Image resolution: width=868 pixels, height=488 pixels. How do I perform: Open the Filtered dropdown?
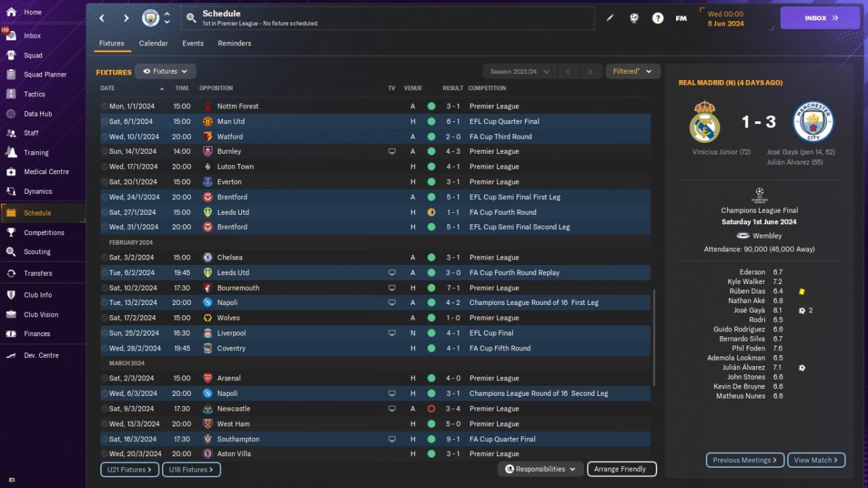pyautogui.click(x=633, y=71)
